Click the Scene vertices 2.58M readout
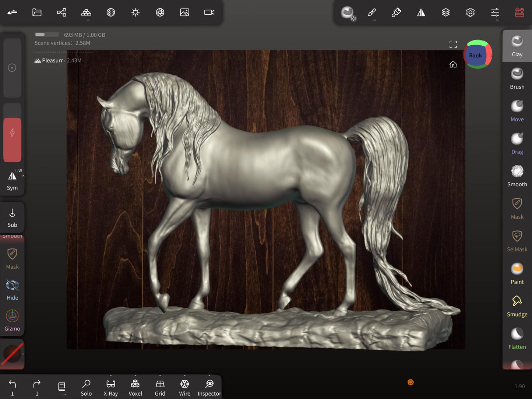 coord(62,43)
